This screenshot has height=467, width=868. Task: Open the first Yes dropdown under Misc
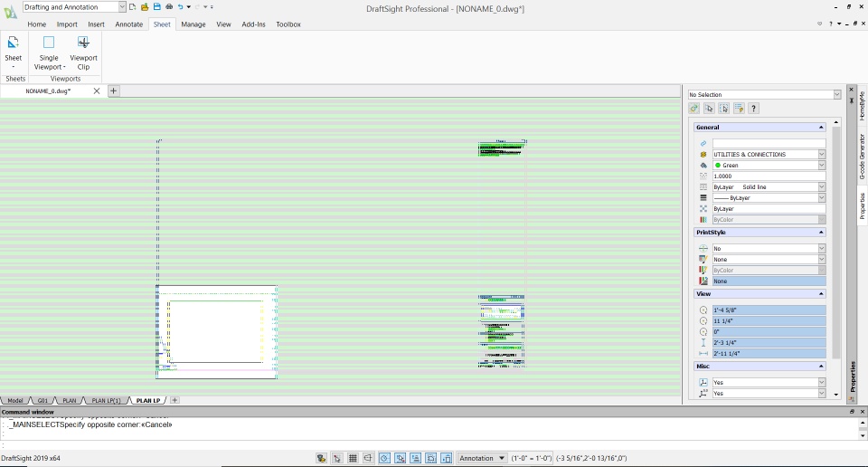click(x=822, y=382)
